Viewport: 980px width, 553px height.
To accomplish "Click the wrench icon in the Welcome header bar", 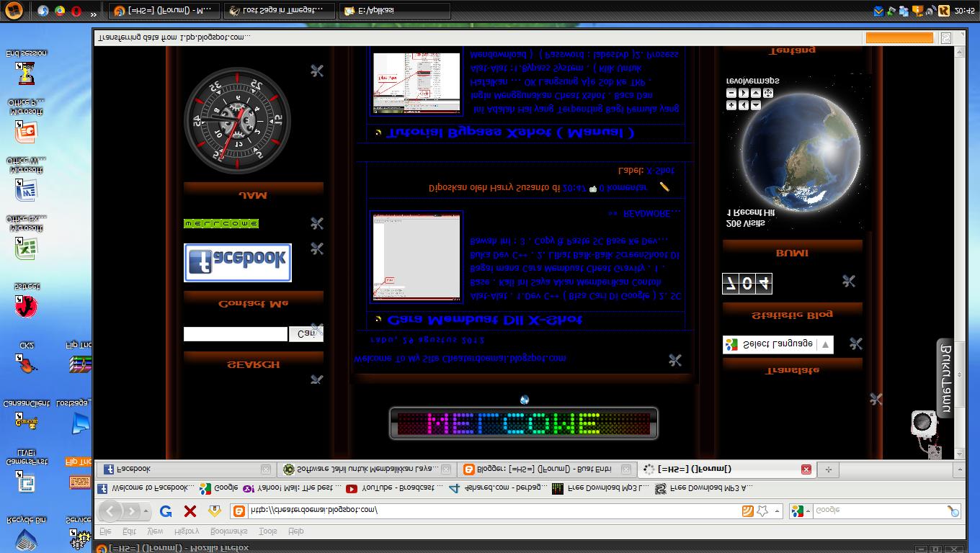I will [x=675, y=360].
